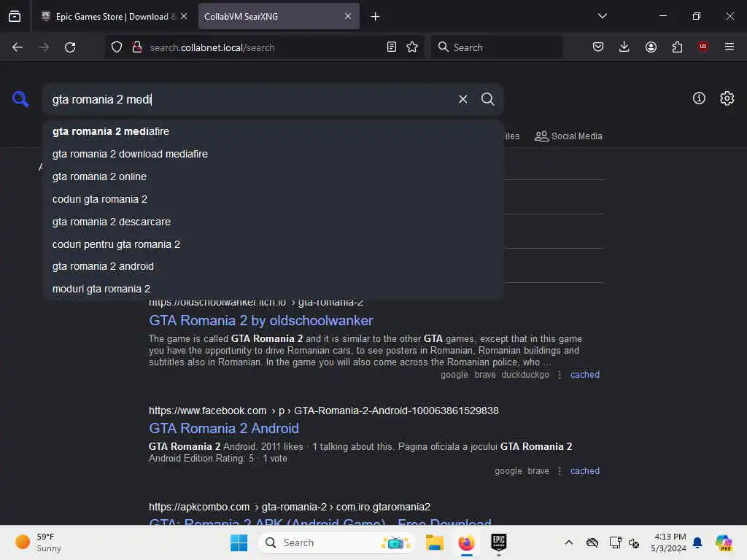Open the Windows weather widget
747x560 pixels.
tap(38, 542)
